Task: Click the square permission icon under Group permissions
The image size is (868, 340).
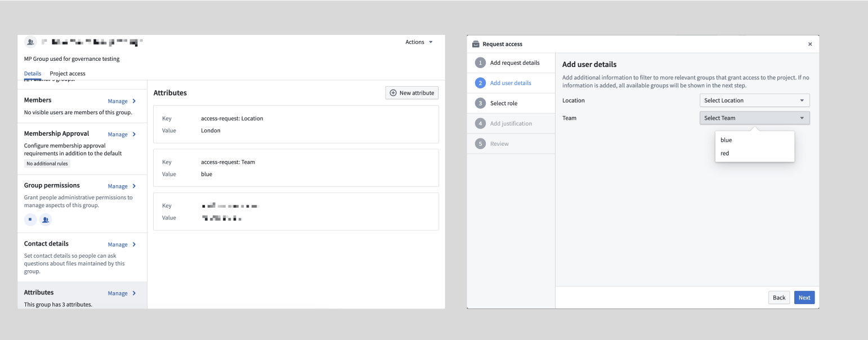Action: pos(30,220)
